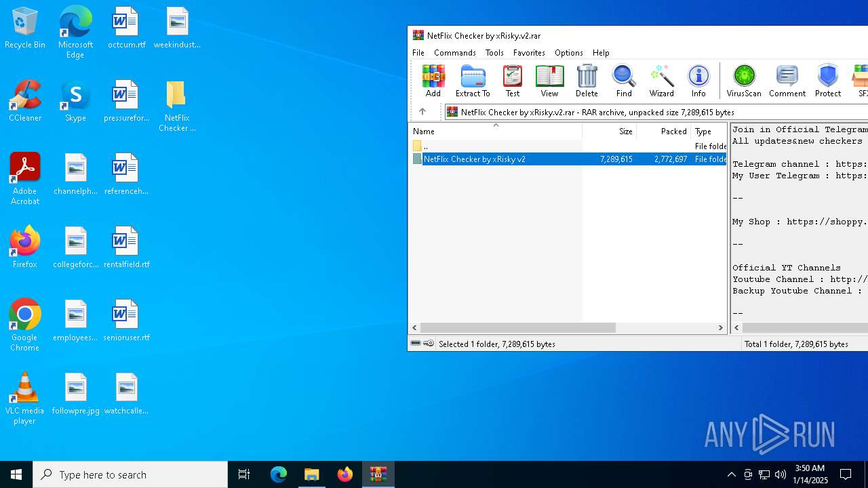Screen dimensions: 868x488
Task: Select the weekindust... image file on the desktop
Action: click(177, 28)
